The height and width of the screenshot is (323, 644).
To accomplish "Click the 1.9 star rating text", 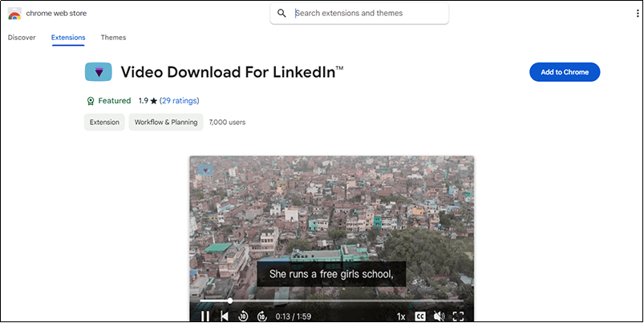I will [x=148, y=100].
